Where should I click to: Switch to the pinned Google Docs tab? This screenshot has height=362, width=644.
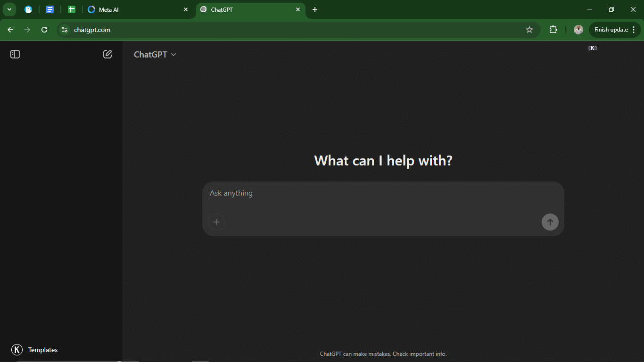coord(50,9)
